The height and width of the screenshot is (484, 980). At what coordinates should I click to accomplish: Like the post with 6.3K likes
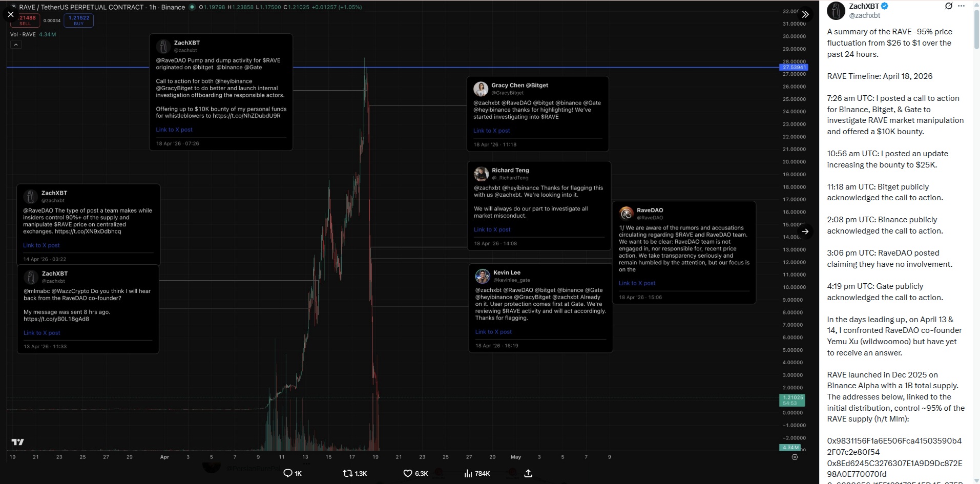pos(415,473)
